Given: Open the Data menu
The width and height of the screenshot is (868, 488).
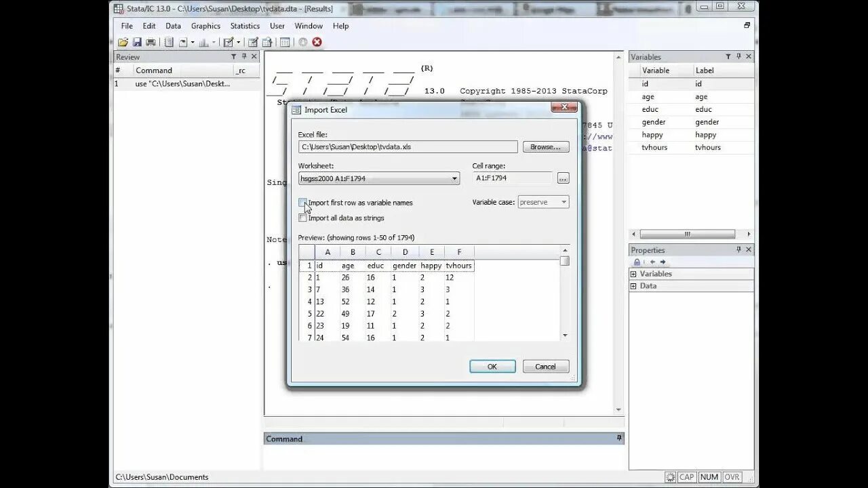Looking at the screenshot, I should point(173,26).
